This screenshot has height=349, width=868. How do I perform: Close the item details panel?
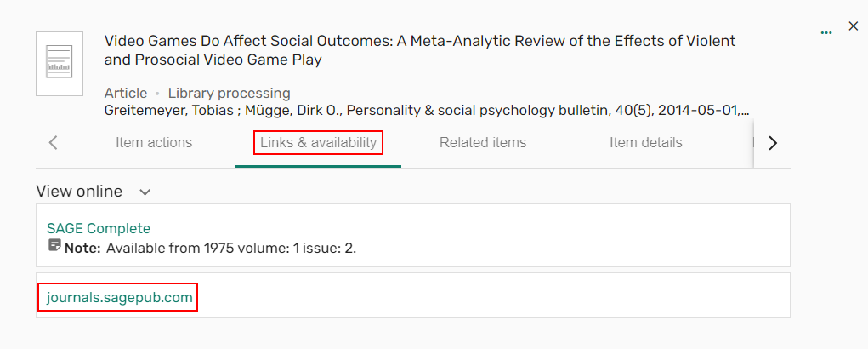coord(854,26)
